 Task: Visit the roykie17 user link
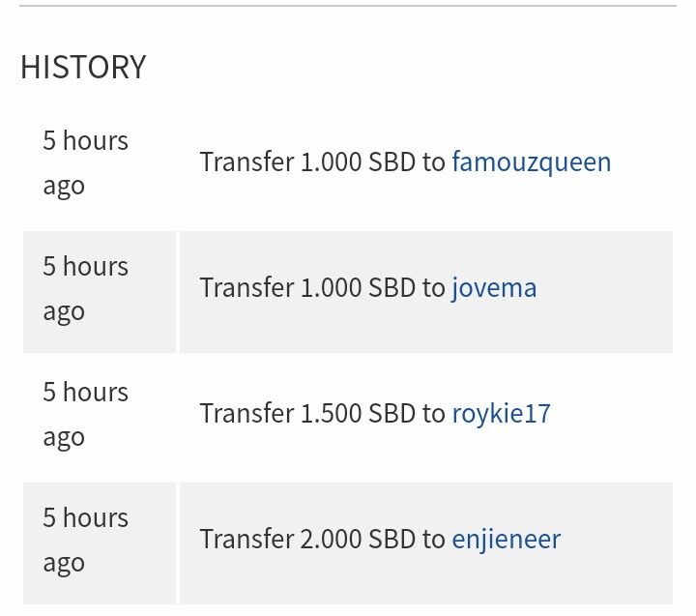tap(501, 414)
